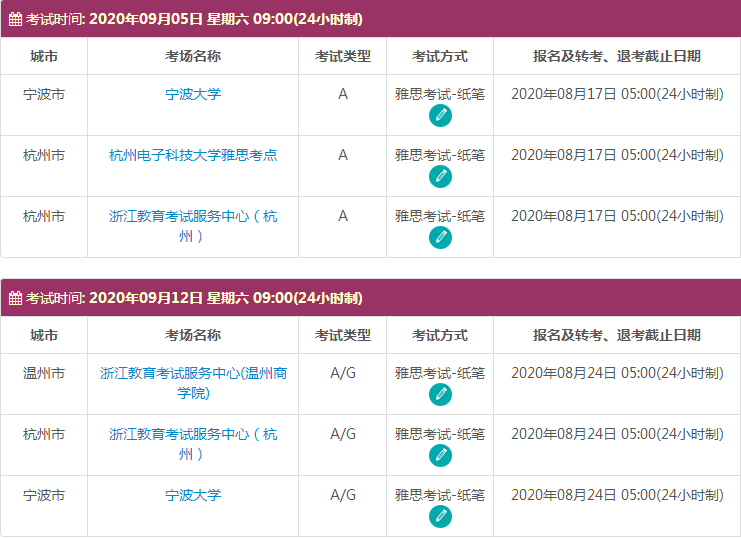Image resolution: width=741 pixels, height=538 pixels.
Task: Click the 考场名称 column header in the 09月12日 table
Action: tap(193, 335)
